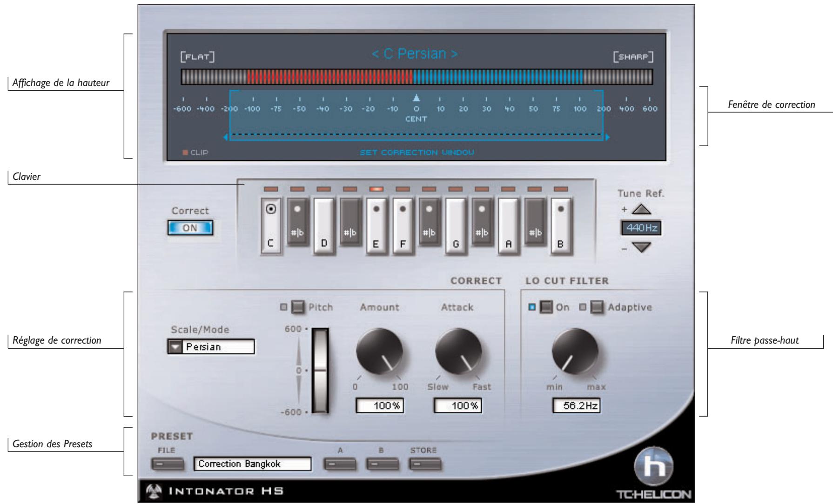Select preset A button
This screenshot has height=504, width=833.
click(339, 464)
